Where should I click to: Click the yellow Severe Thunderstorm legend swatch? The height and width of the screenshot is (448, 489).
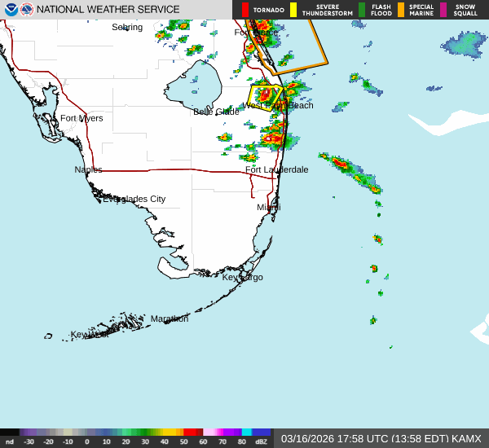point(293,10)
